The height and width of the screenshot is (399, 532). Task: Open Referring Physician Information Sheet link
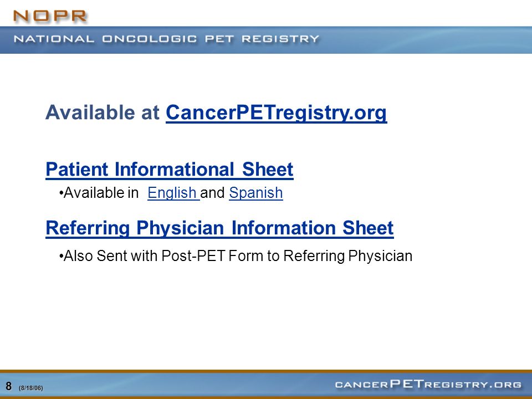(x=219, y=228)
